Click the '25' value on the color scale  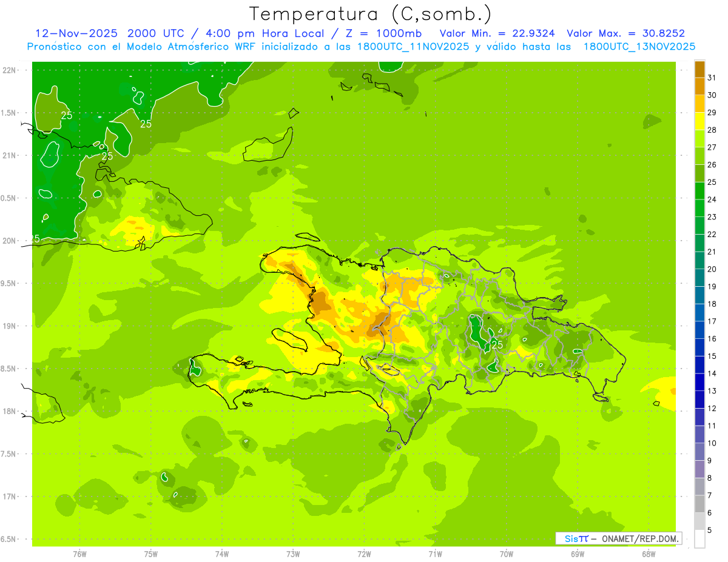(712, 182)
